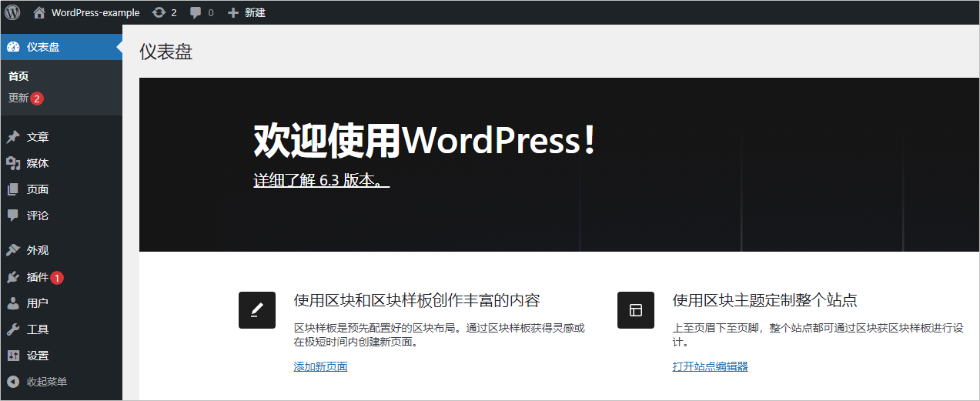
Task: Click the pages icon for 页面
Action: point(13,189)
